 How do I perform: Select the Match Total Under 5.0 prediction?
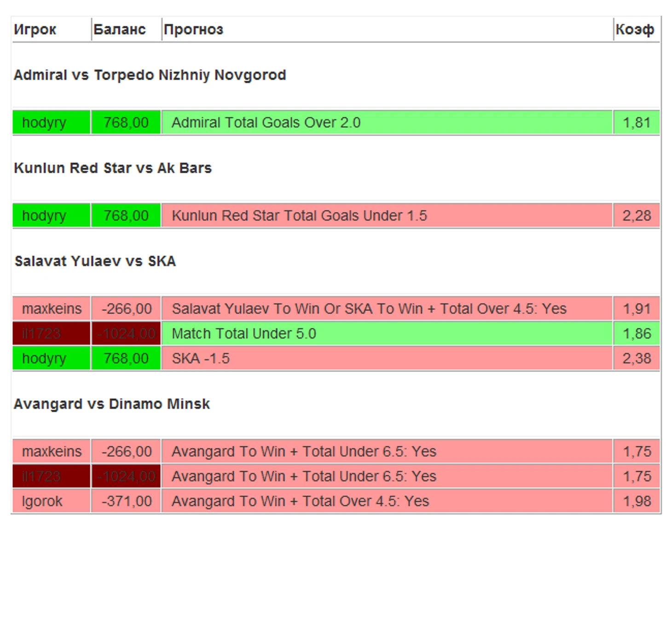click(x=387, y=333)
